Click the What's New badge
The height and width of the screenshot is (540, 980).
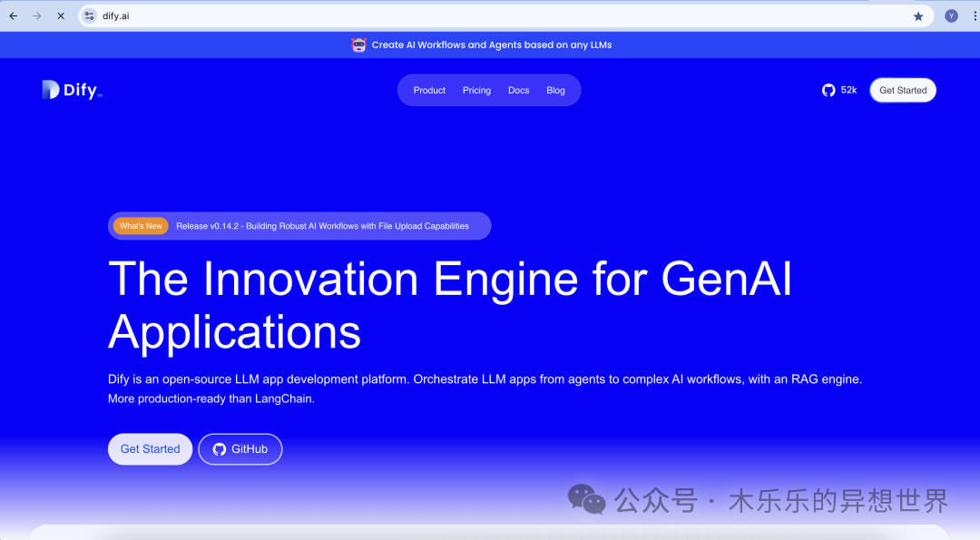point(141,226)
